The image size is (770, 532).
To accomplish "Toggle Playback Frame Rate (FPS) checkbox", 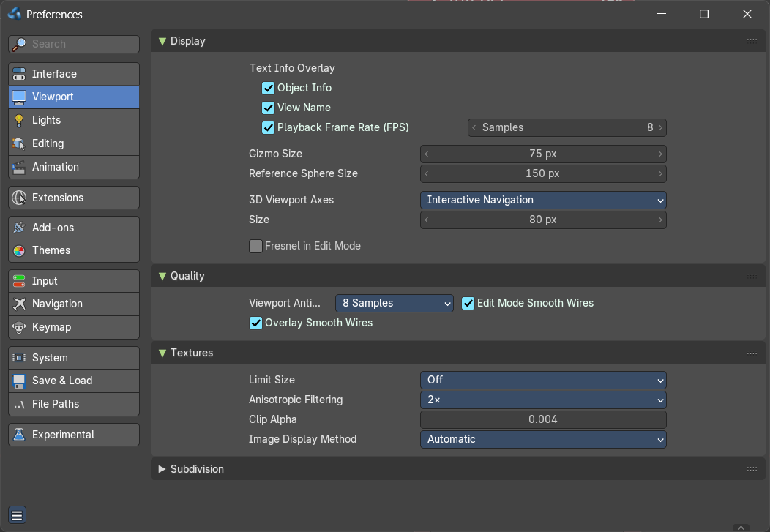I will 268,127.
